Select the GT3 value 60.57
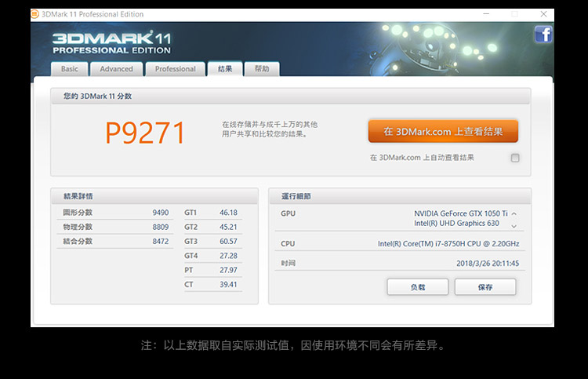Viewport: 588px width, 379px height. click(228, 241)
